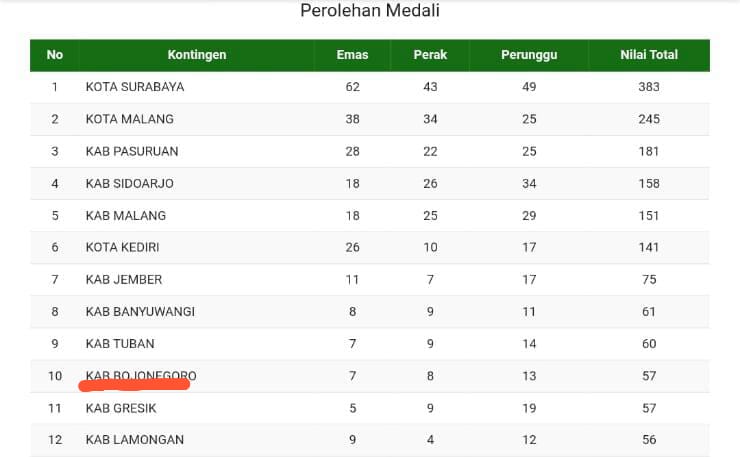Open the KOTA MALANG contingent entry
740x457 pixels.
130,119
